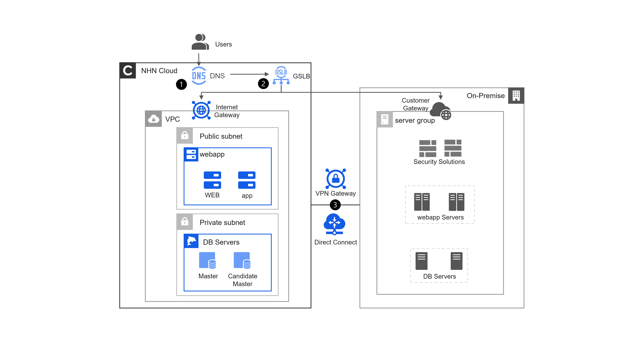Select the DNS service icon
The image size is (644, 339).
pos(199,76)
